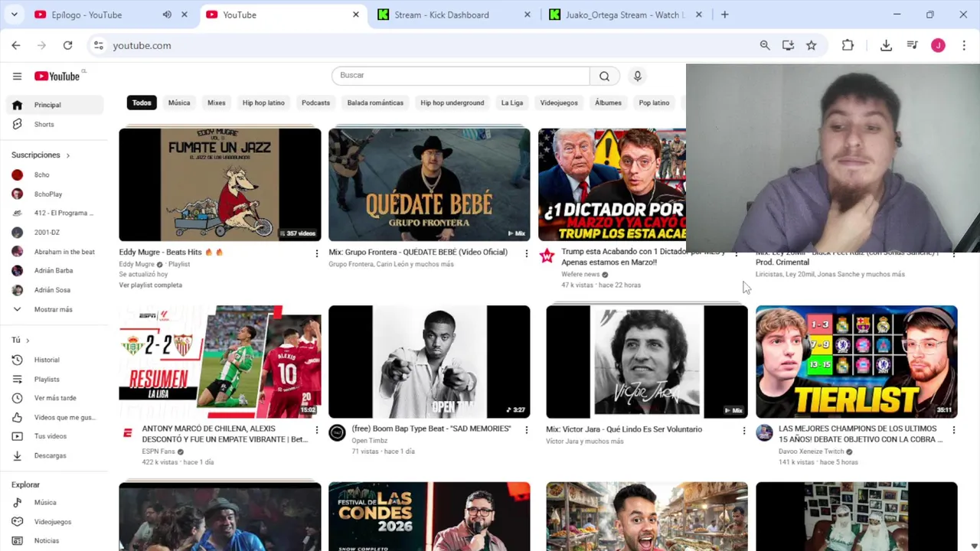Open Playlists in the sidebar
This screenshot has height=551, width=980.
coord(54,379)
